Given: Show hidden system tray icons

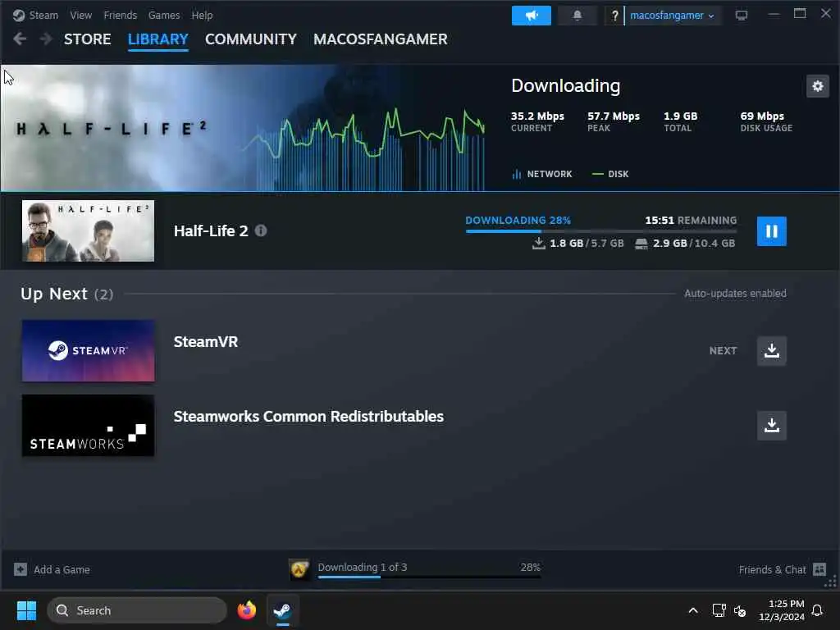Looking at the screenshot, I should (692, 610).
